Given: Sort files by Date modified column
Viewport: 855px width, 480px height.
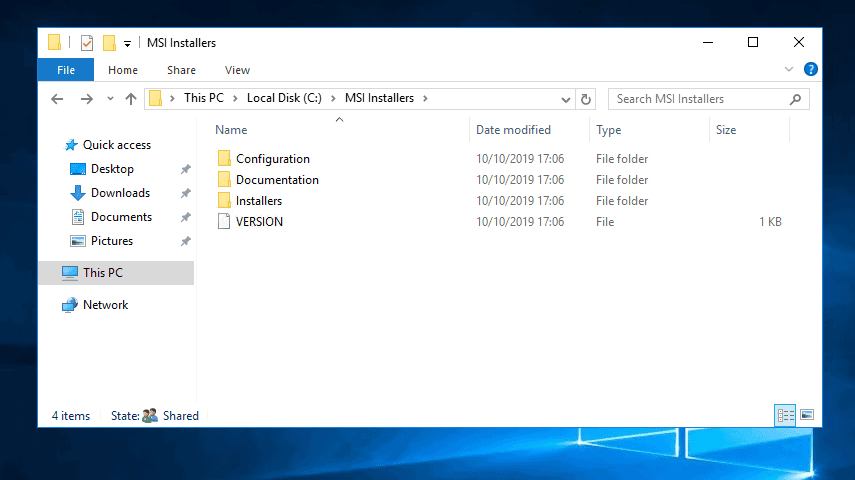Looking at the screenshot, I should pos(513,130).
